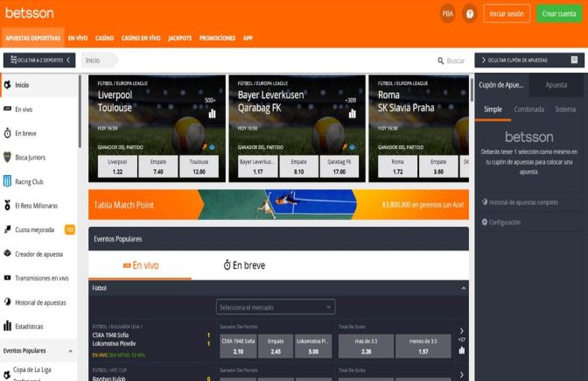Switch to the Apuesta coupon tab

click(556, 85)
